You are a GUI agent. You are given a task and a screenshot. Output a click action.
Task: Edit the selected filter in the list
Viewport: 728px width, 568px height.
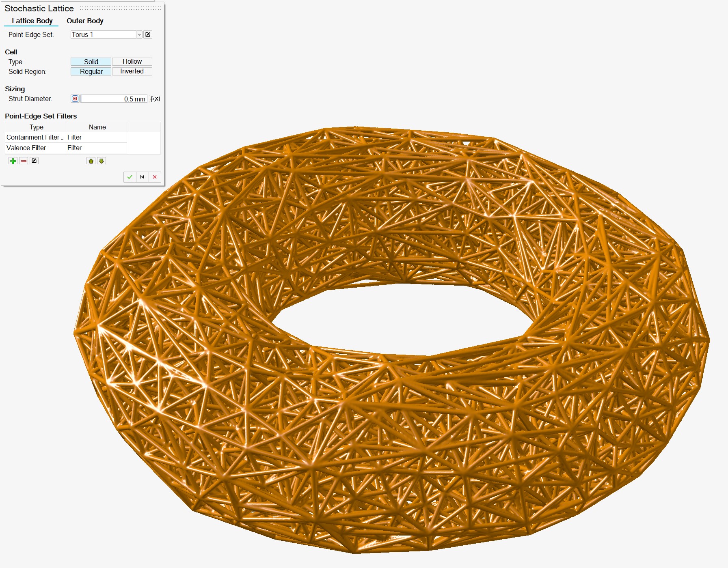click(x=34, y=161)
